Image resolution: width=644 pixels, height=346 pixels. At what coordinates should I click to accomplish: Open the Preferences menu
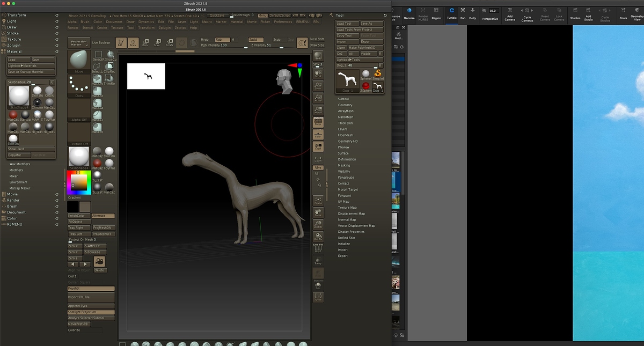283,21
